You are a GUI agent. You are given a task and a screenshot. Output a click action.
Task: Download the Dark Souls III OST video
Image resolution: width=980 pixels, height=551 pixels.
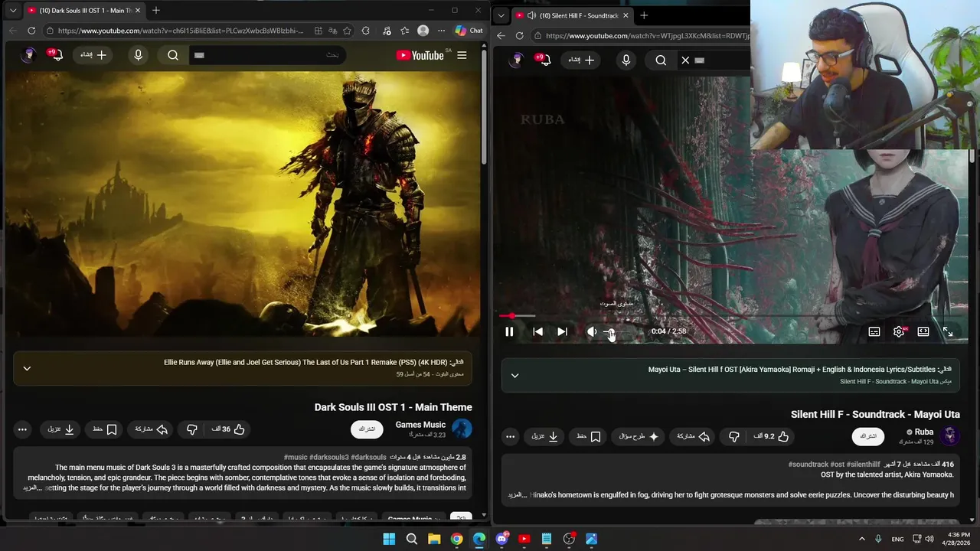click(x=60, y=429)
